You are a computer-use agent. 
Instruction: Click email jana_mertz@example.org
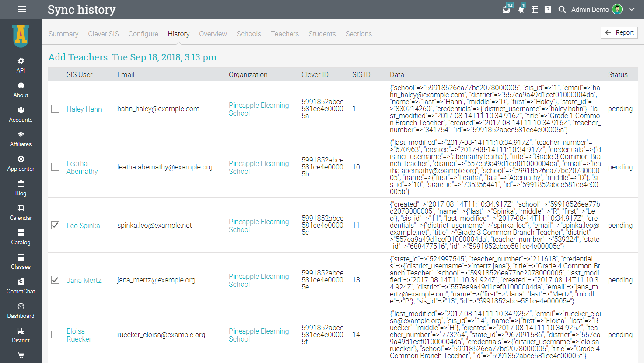coord(156,280)
